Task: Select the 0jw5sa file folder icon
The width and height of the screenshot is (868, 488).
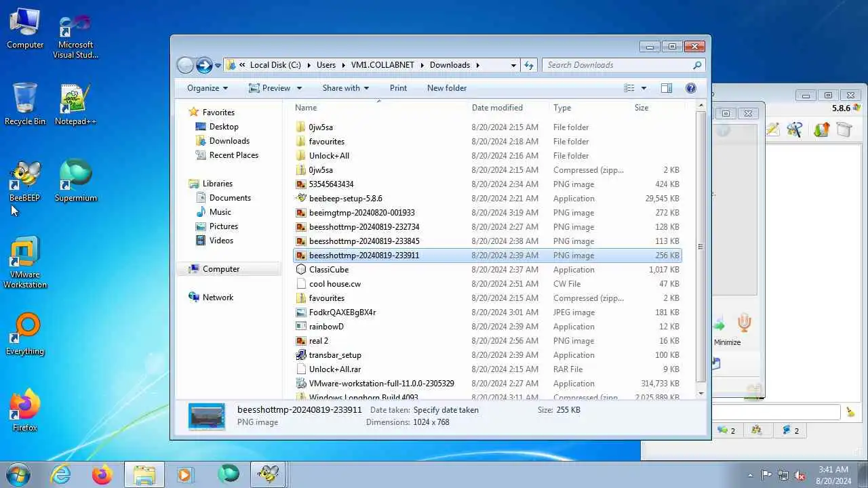Action: point(302,127)
